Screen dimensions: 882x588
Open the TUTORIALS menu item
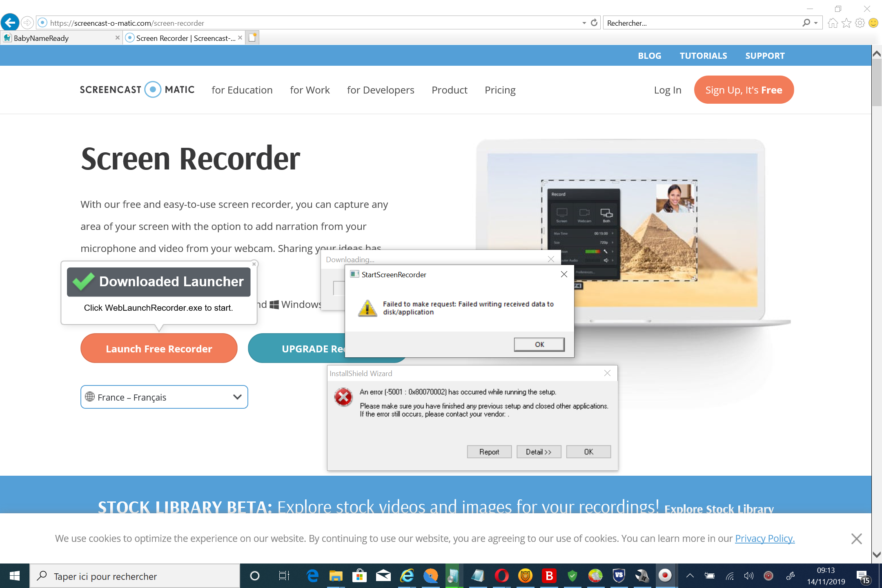703,56
